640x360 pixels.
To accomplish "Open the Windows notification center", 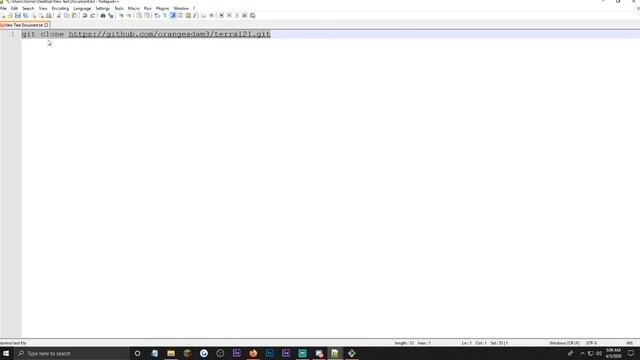I will (x=631, y=353).
